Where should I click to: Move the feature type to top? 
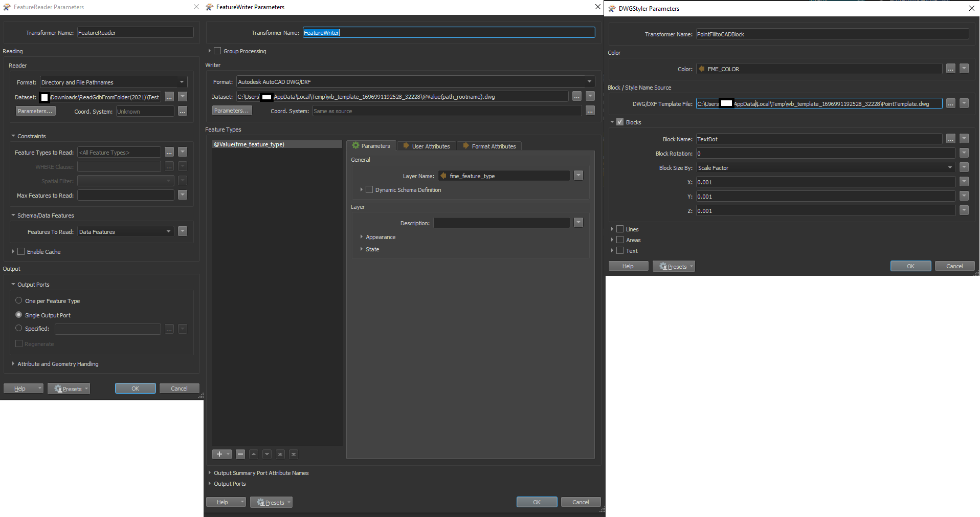coord(280,454)
